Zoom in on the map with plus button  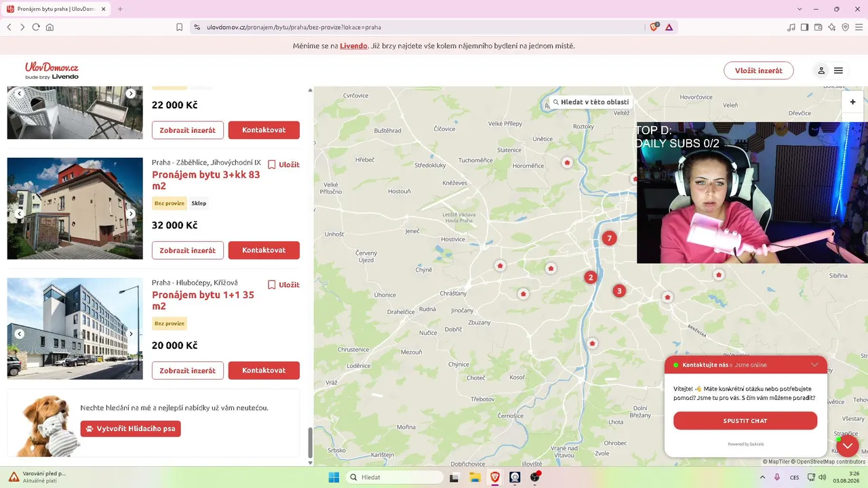pyautogui.click(x=852, y=102)
